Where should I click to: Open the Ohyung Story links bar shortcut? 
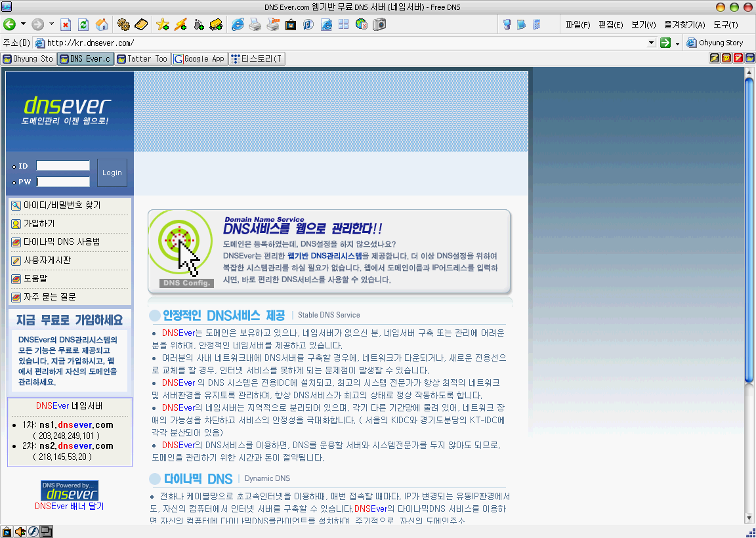[x=715, y=43]
